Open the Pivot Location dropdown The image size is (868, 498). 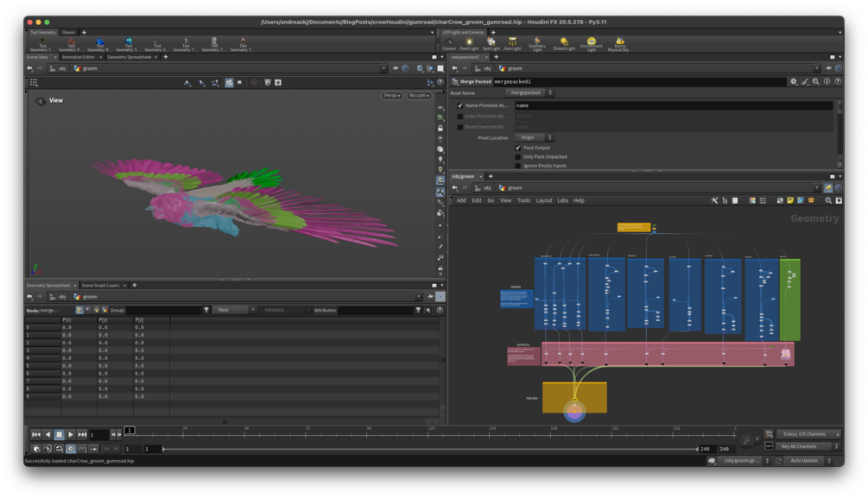(x=535, y=137)
